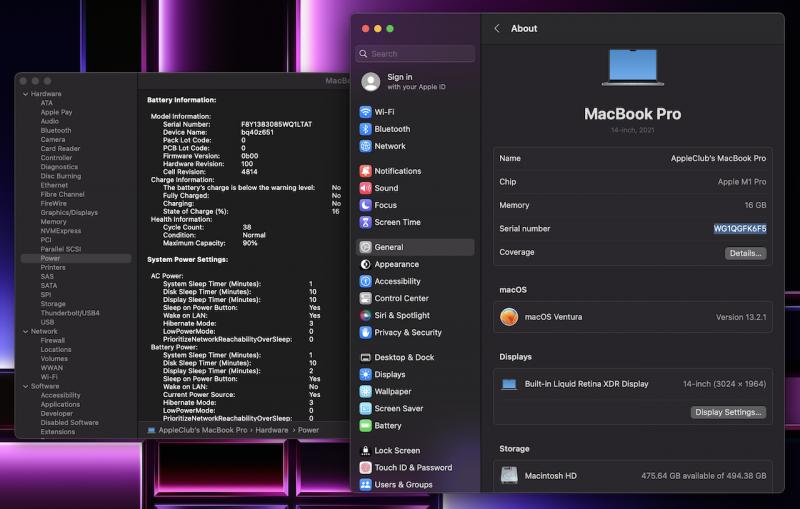Go back using the About chevron
The height and width of the screenshot is (509, 800).
point(497,29)
